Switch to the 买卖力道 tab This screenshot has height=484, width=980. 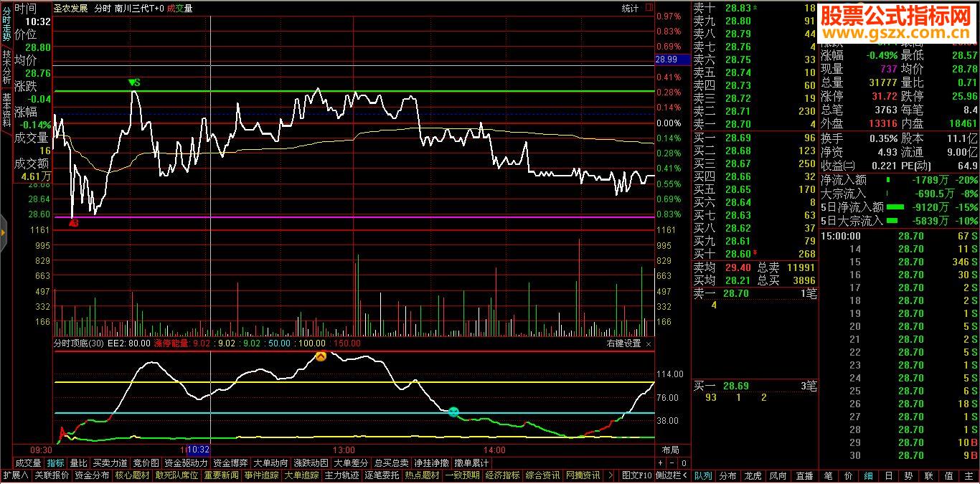pos(110,463)
